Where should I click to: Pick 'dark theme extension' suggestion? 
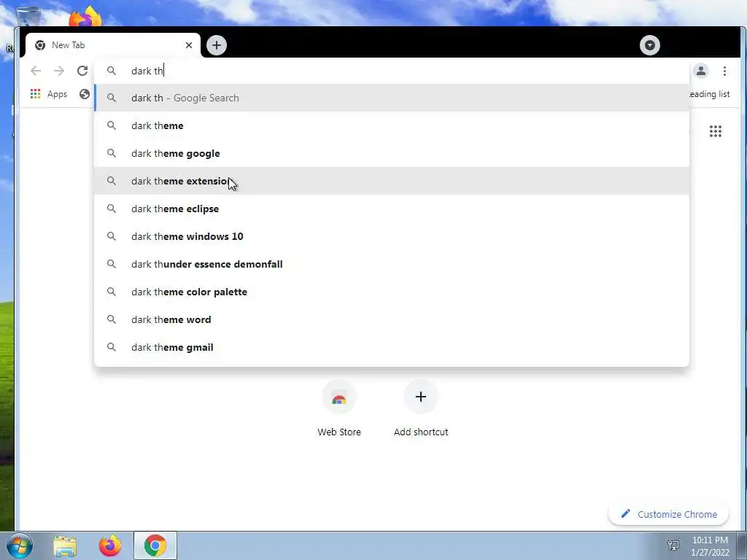click(392, 181)
